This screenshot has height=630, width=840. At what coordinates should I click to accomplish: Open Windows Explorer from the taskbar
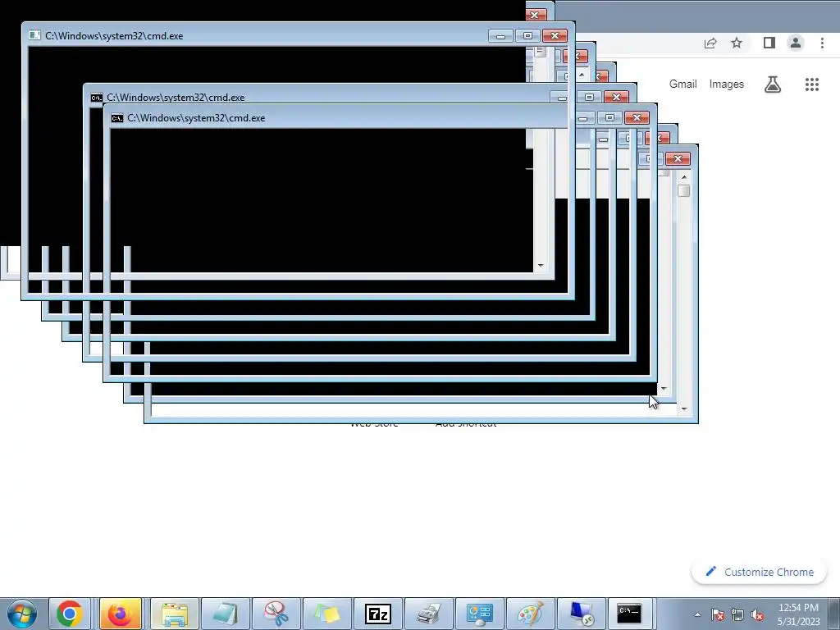(175, 614)
